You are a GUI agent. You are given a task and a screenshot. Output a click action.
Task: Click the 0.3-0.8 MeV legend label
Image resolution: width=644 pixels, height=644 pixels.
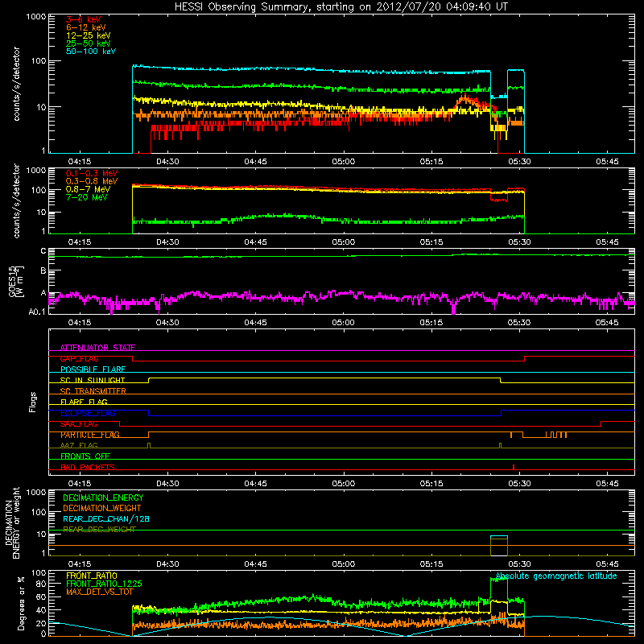[x=92, y=181]
